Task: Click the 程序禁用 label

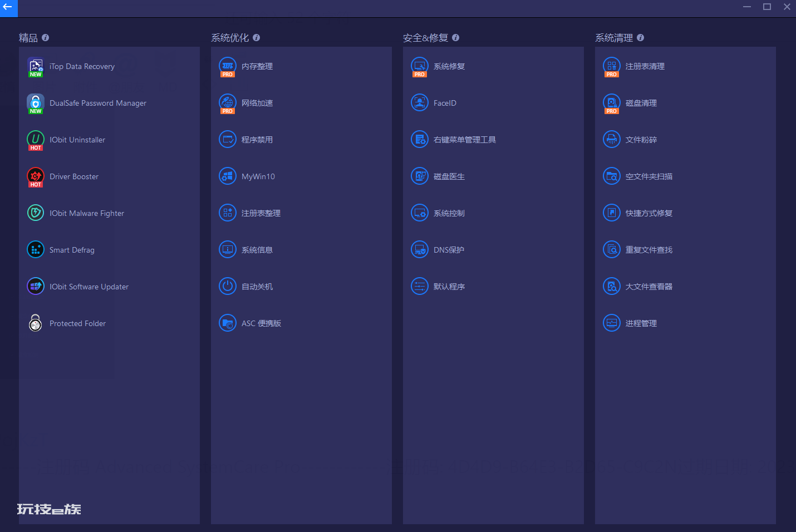Action: tap(257, 140)
